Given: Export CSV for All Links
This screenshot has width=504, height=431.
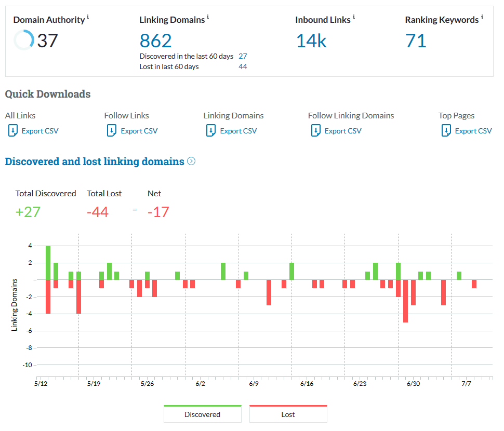Looking at the screenshot, I should 40,131.
